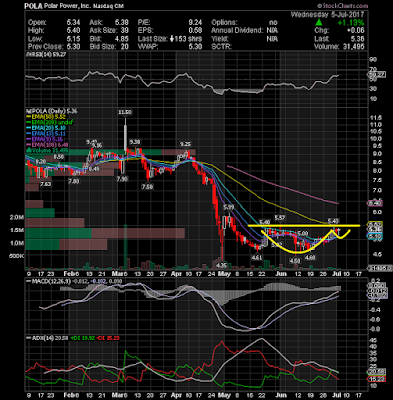The image size is (393, 400).
Task: Click the green Volume legend entry
Action: [47, 150]
